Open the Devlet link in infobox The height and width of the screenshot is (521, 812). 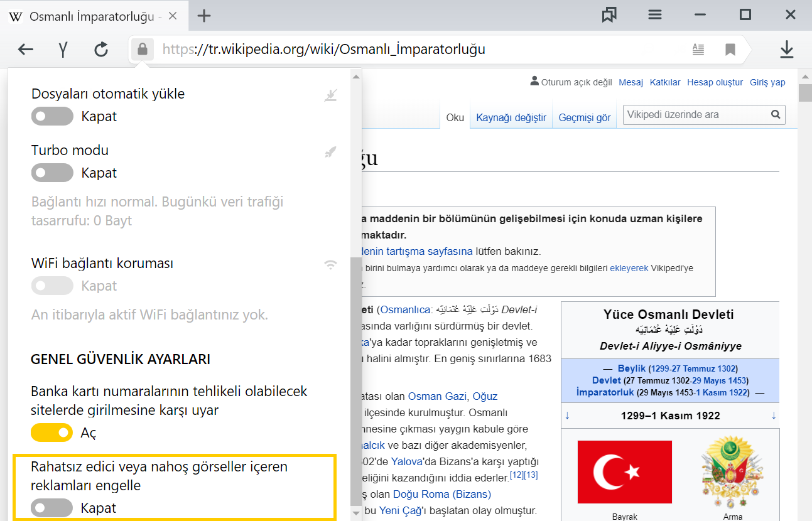point(606,380)
